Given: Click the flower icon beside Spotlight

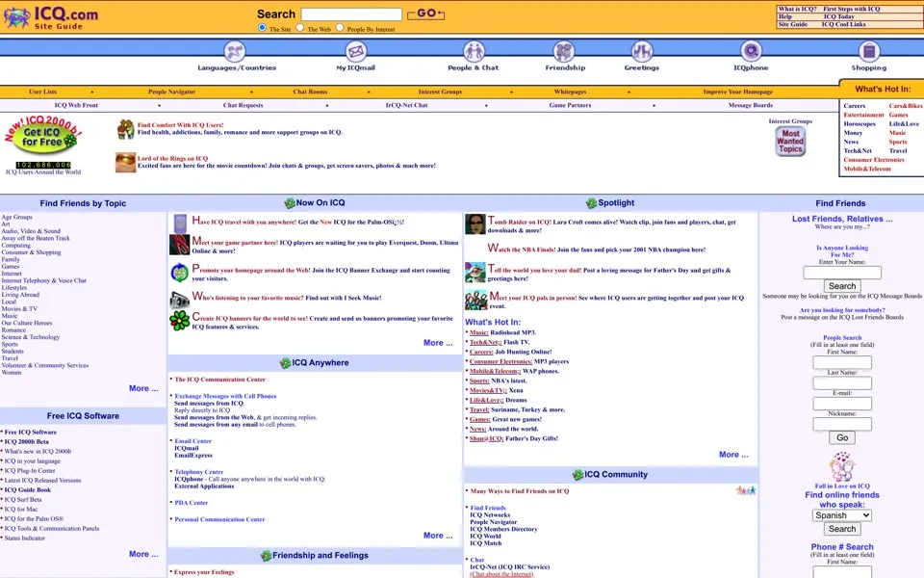Looking at the screenshot, I should pos(591,203).
